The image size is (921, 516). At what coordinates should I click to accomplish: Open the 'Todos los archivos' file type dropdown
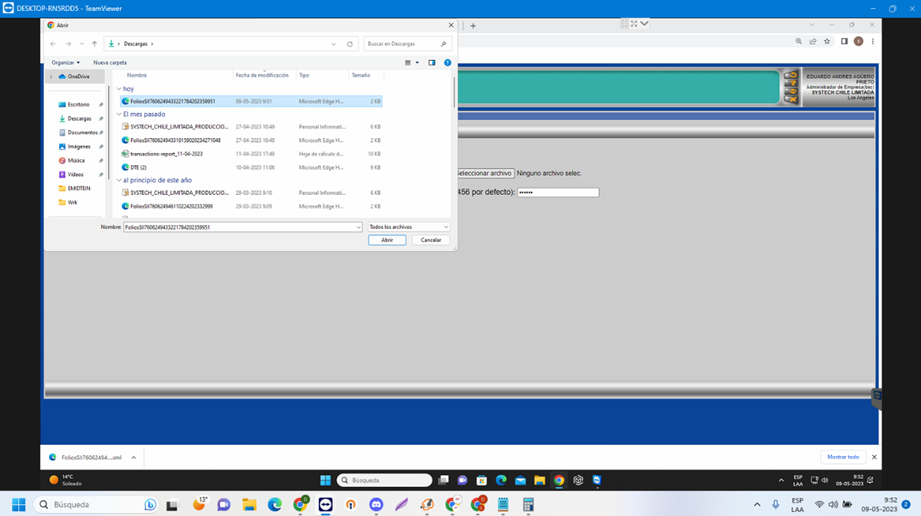point(408,227)
